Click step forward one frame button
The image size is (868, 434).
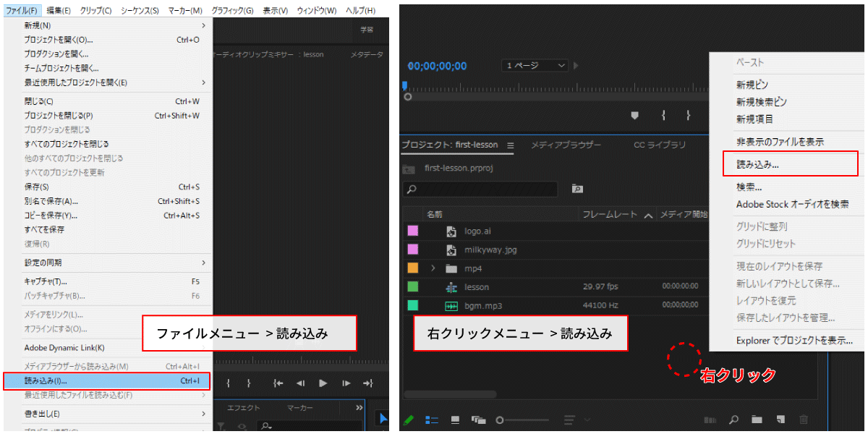(346, 383)
